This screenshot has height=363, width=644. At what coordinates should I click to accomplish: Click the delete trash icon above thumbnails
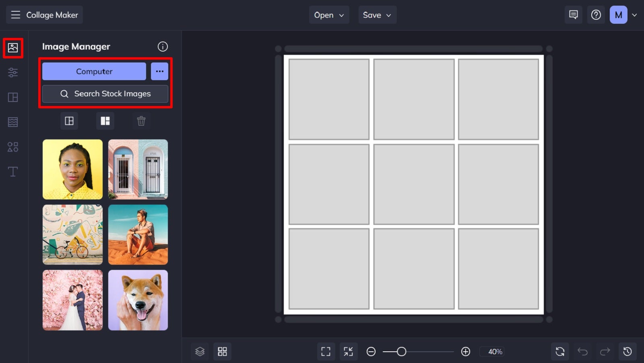[141, 121]
